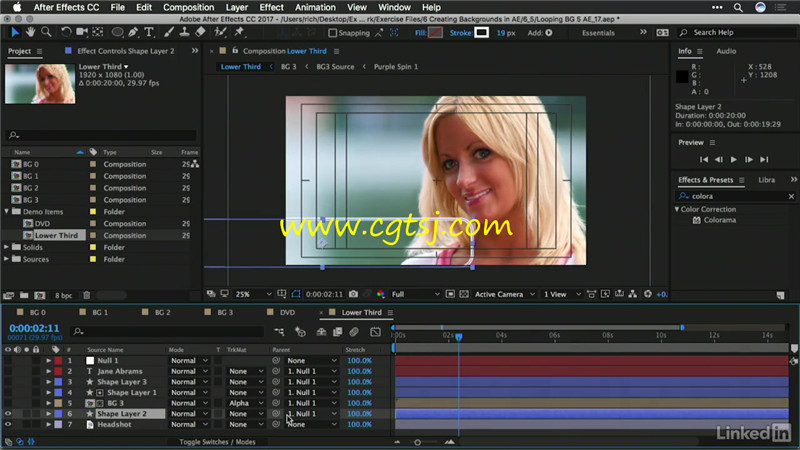Open the Composition menu
800x450 pixels.
point(188,7)
